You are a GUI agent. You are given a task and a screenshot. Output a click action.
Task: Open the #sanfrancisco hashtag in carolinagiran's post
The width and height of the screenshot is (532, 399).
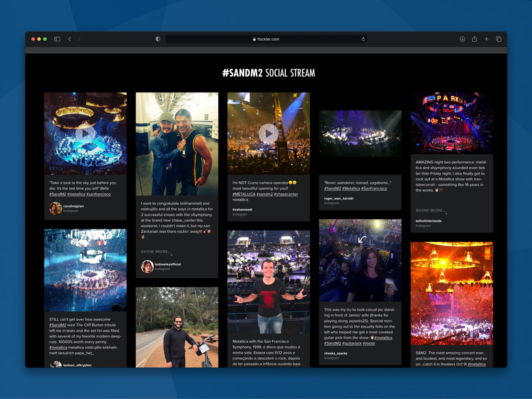pos(98,194)
